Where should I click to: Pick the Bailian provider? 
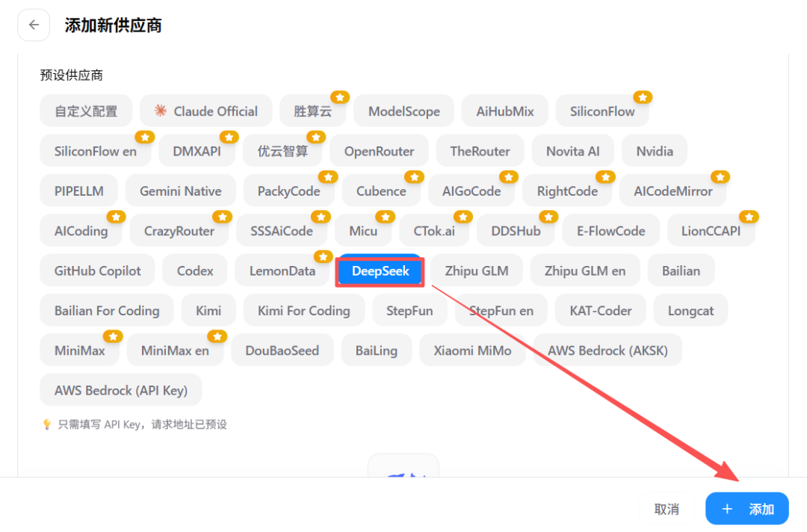pyautogui.click(x=681, y=270)
